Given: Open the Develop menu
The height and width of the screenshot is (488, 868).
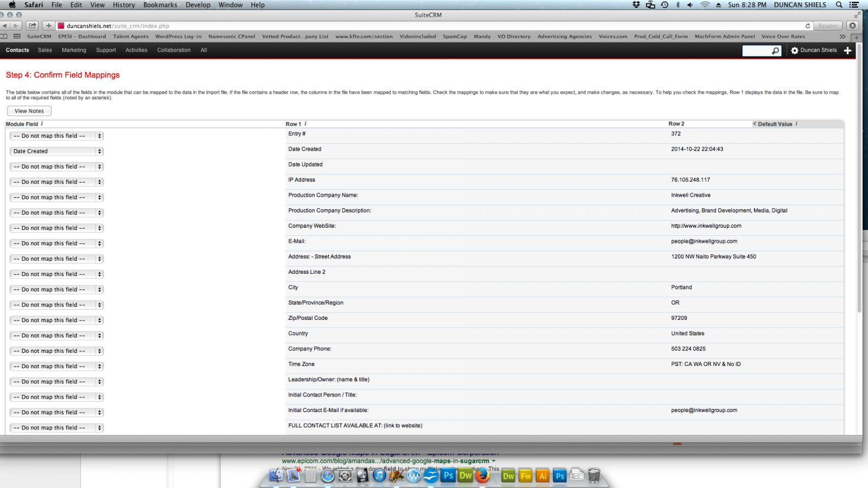Looking at the screenshot, I should click(198, 5).
